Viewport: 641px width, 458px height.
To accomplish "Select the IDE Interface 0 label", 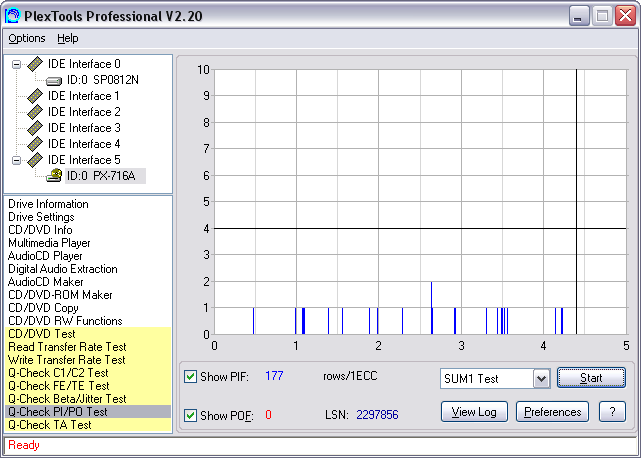I will click(84, 64).
